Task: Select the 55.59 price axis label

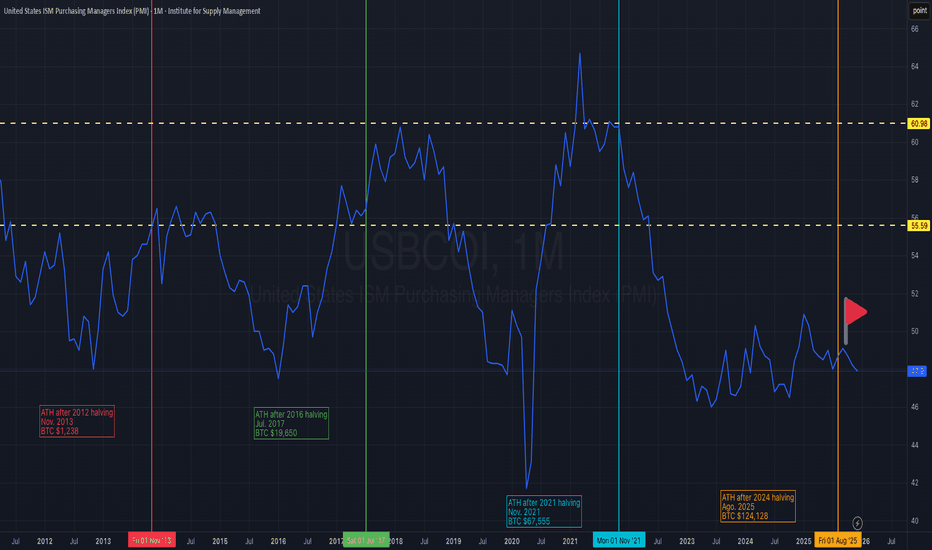Action: point(918,226)
